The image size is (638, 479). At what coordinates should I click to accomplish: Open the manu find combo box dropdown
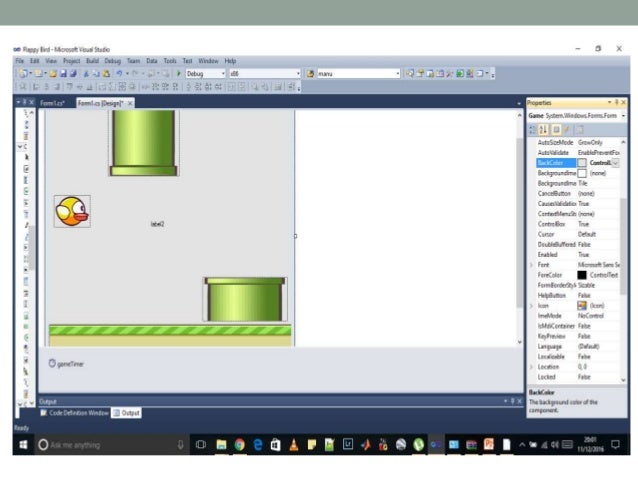click(x=398, y=74)
